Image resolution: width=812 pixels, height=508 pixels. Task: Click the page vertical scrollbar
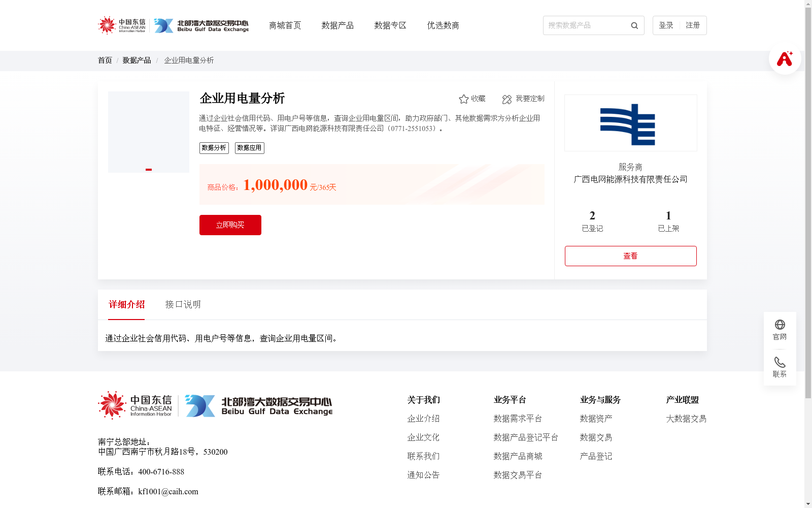coord(808,203)
